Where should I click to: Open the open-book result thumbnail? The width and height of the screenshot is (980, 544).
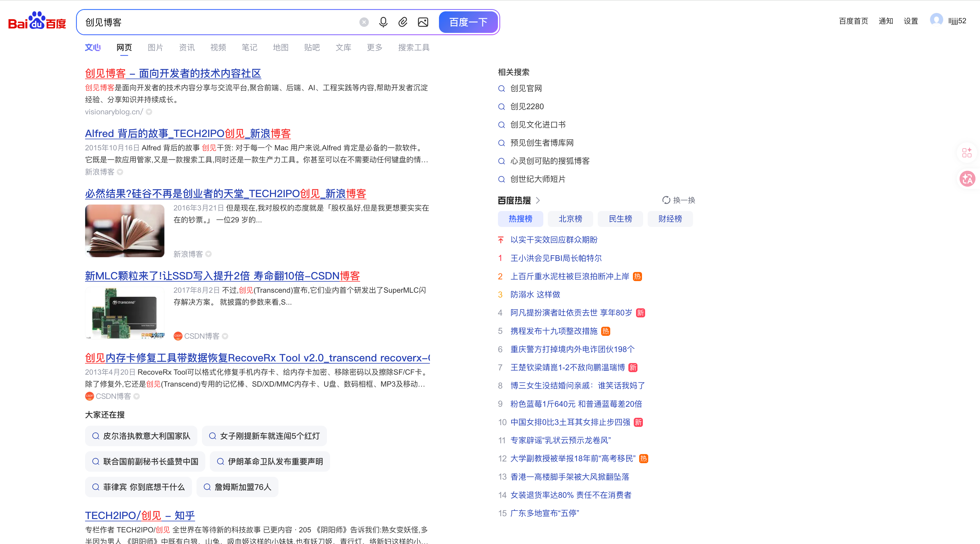tap(125, 231)
